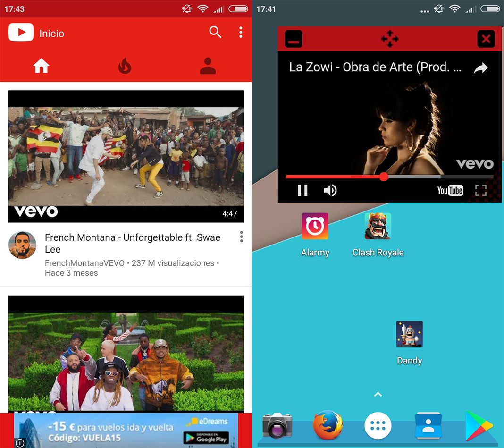Tap the move arrows on floating player
Screen dimensions: 504x448
click(x=389, y=39)
